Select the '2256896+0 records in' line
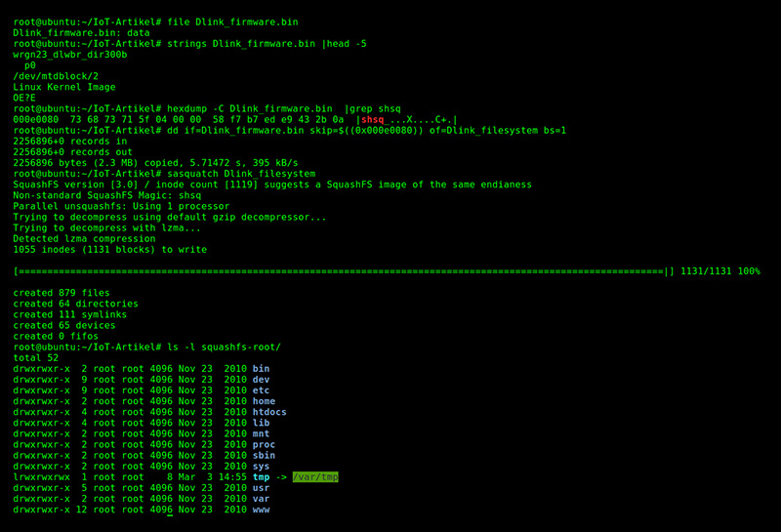Viewport: 781px width, 532px height. 70,142
